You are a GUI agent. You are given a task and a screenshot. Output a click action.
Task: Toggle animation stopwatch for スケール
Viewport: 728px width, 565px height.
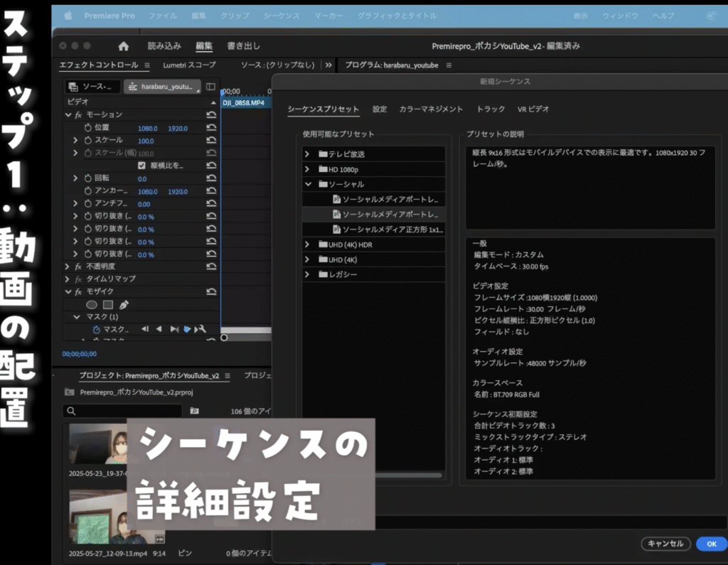tap(87, 140)
